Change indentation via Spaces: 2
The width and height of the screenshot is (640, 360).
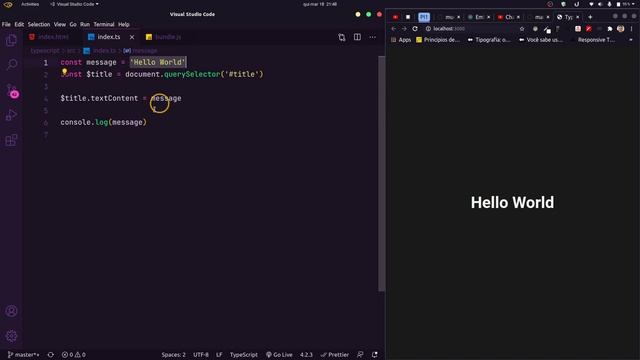click(x=173, y=355)
